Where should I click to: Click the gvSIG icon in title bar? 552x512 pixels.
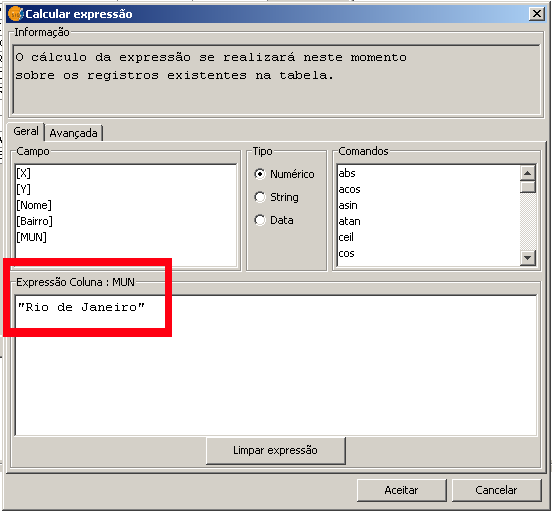click(15, 14)
